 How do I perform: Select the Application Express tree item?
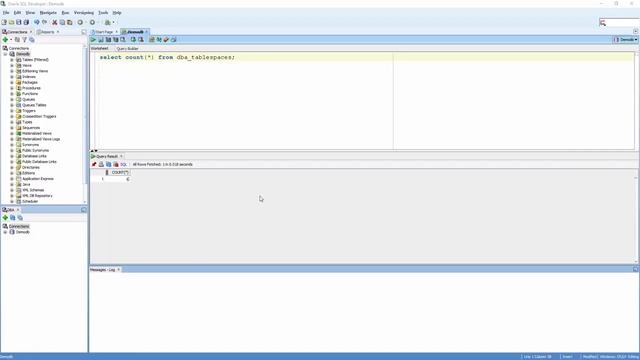(x=38, y=179)
